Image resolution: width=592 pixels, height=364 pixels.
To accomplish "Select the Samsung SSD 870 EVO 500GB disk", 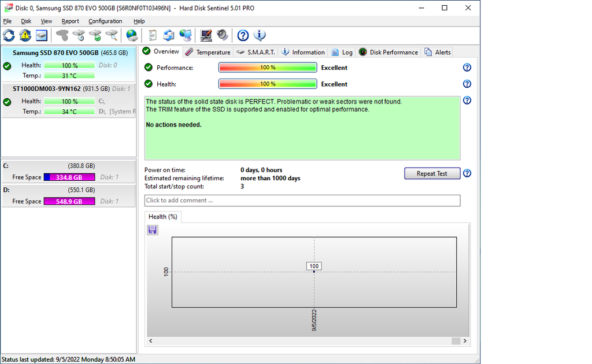I will click(68, 64).
